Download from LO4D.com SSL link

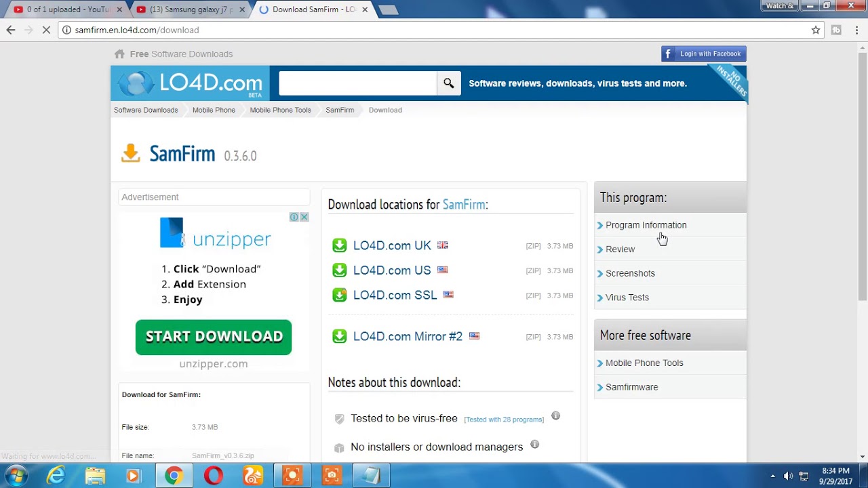tap(395, 295)
